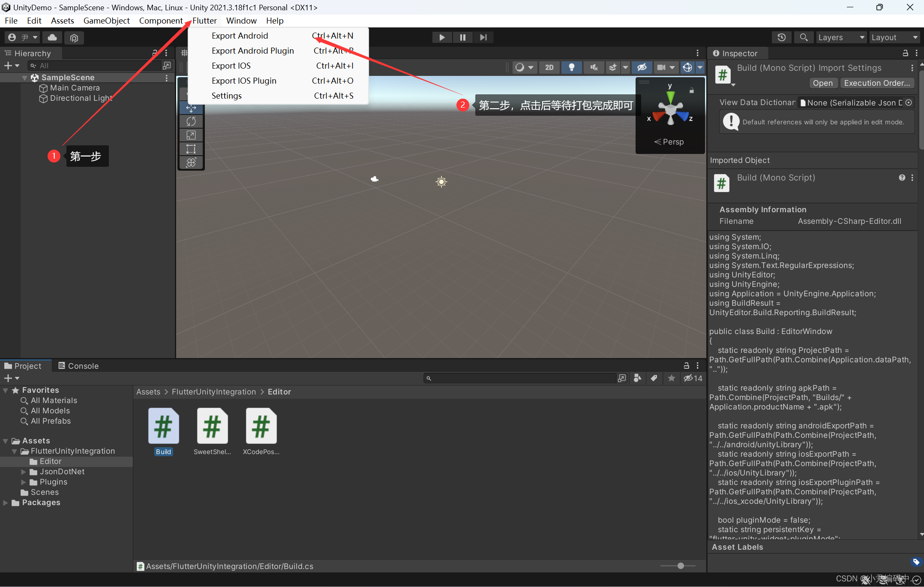The width and height of the screenshot is (924, 587).
Task: Toggle scene audio mute
Action: [594, 67]
